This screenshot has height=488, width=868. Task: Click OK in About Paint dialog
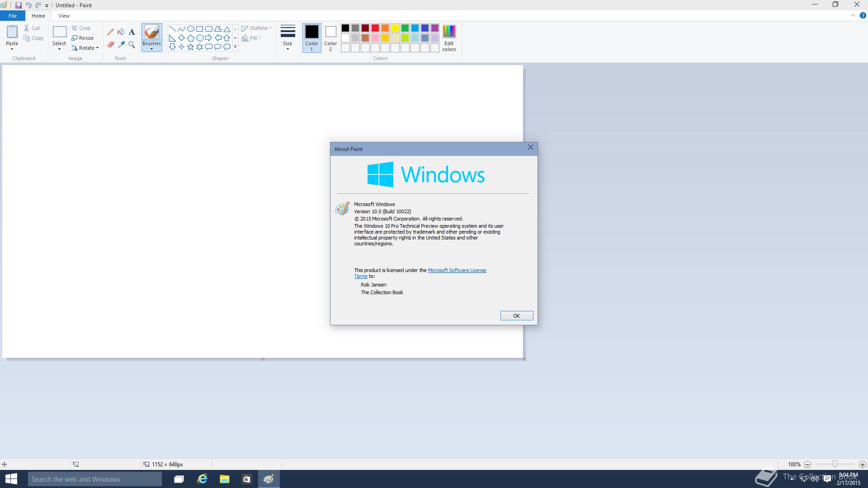tap(516, 316)
